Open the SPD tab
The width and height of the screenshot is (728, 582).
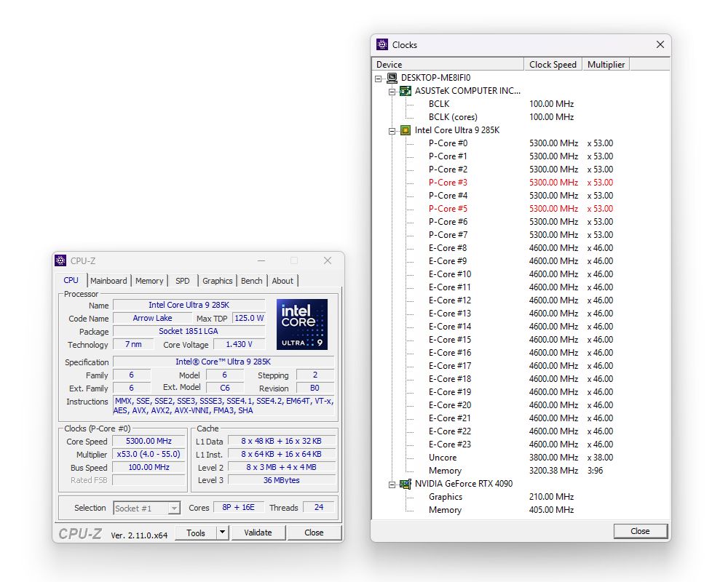183,281
